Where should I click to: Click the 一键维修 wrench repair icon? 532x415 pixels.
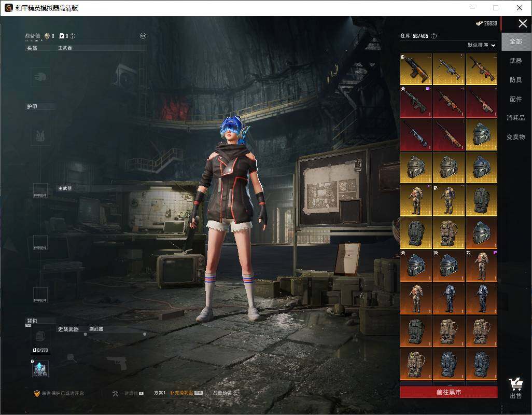[115, 393]
